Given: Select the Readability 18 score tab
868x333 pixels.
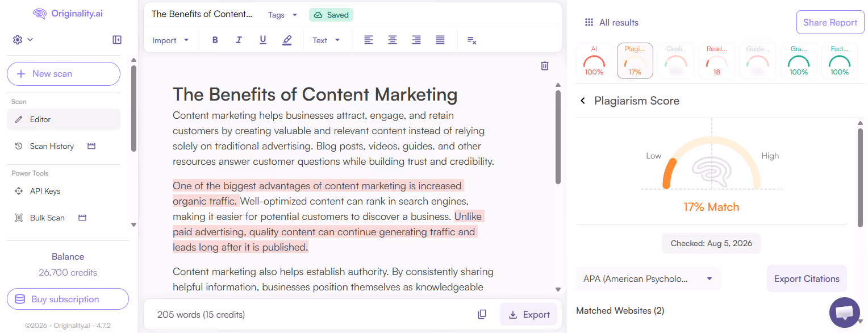Looking at the screenshot, I should tap(717, 61).
